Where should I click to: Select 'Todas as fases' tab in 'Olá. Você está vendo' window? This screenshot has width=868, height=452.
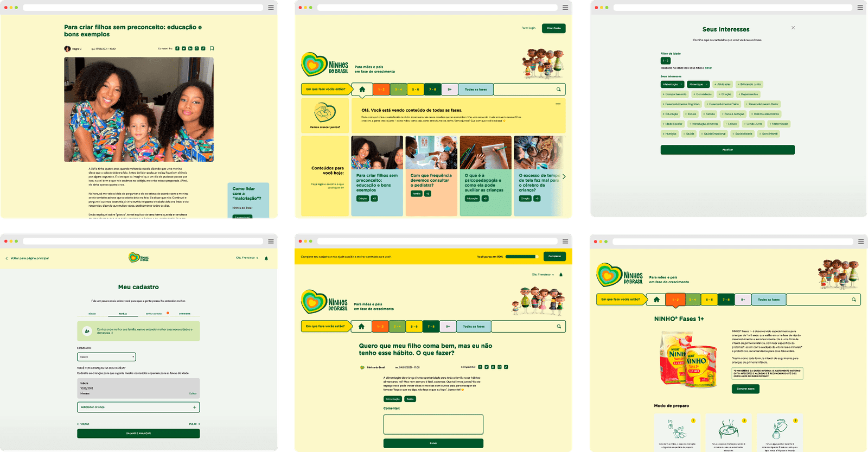click(x=476, y=90)
